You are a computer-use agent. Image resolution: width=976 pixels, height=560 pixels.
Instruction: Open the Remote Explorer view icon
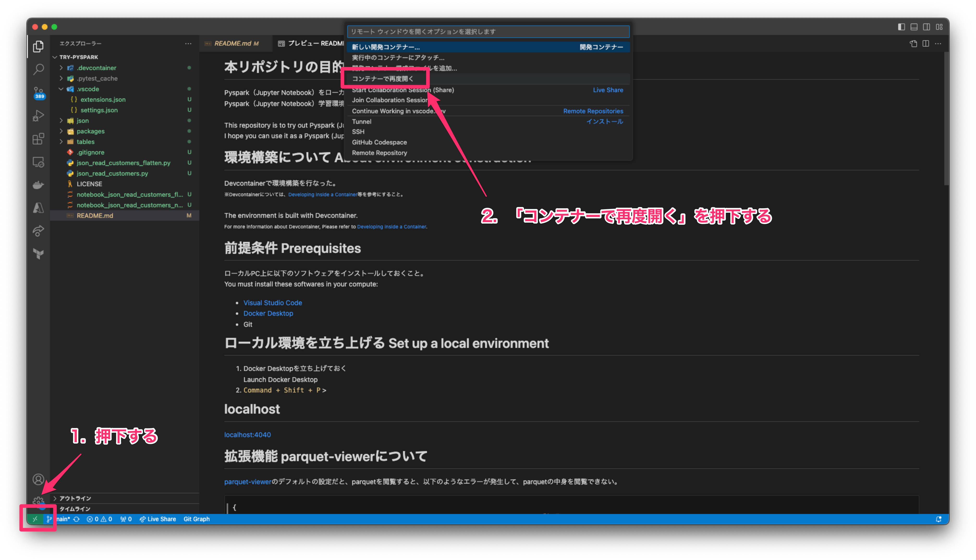point(38,162)
